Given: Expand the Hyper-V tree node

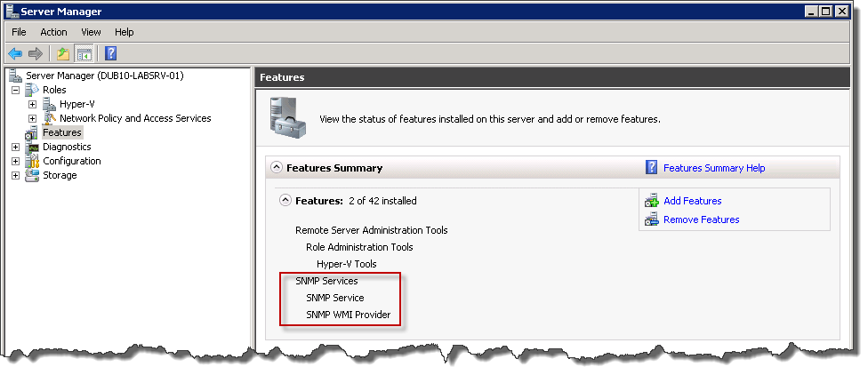Looking at the screenshot, I should [32, 104].
